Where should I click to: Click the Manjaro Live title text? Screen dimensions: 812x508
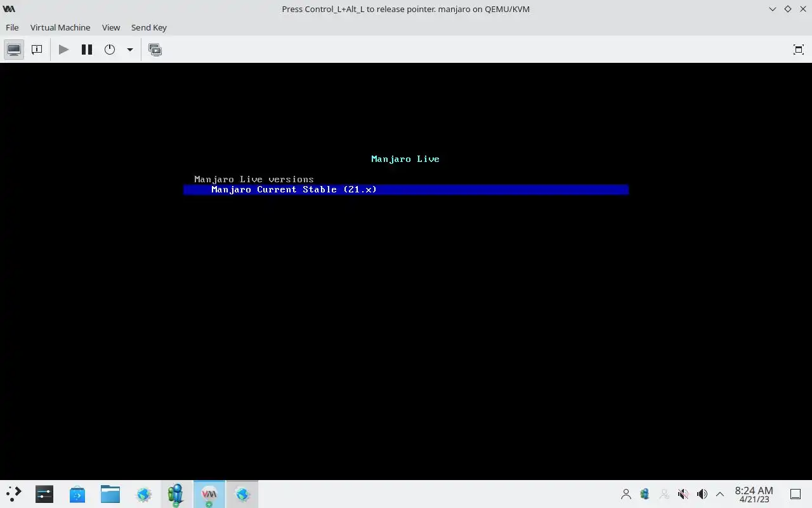click(405, 159)
